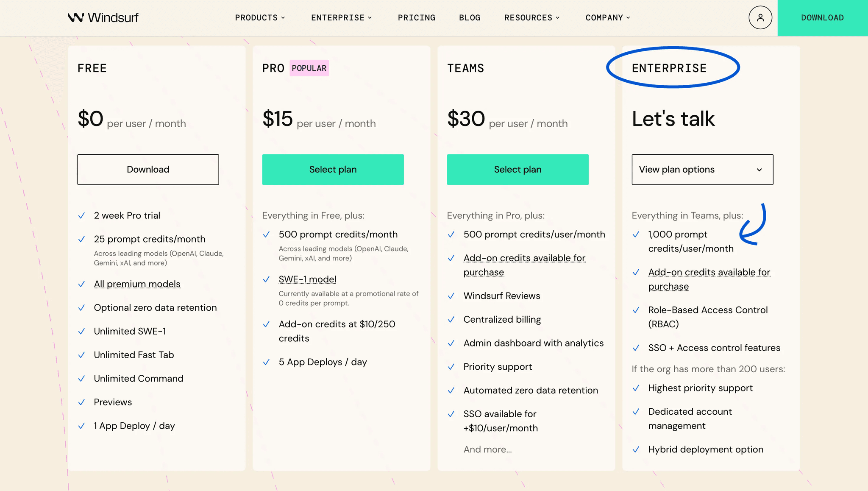Expand the Enterprise navigation dropdown
This screenshot has width=868, height=491.
click(341, 18)
